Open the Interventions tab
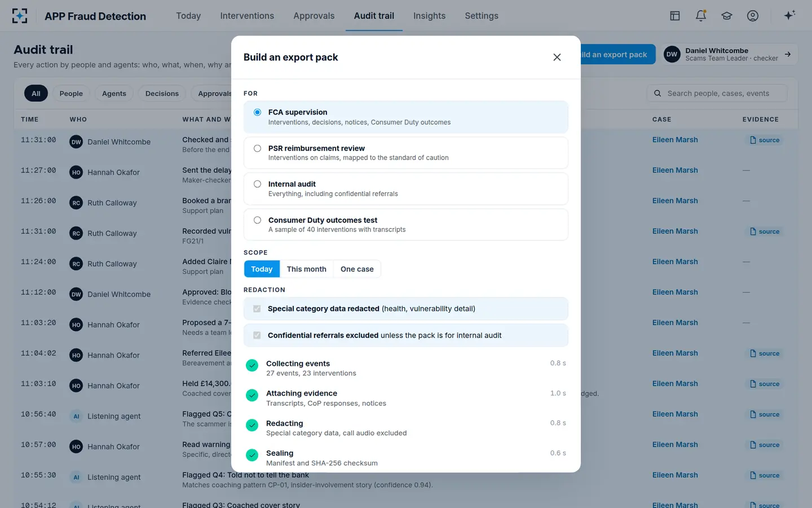This screenshot has width=812, height=508. tap(247, 16)
